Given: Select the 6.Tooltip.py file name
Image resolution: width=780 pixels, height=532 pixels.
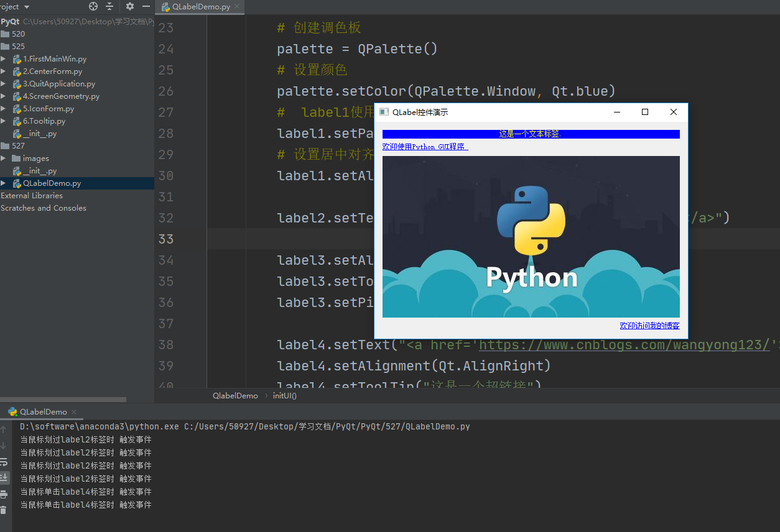Looking at the screenshot, I should (x=44, y=121).
